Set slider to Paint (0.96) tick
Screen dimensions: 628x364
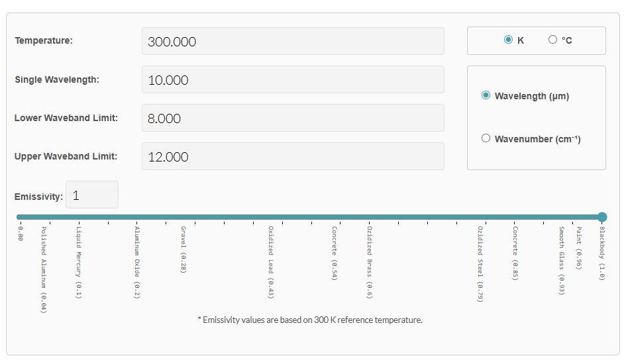[578, 217]
